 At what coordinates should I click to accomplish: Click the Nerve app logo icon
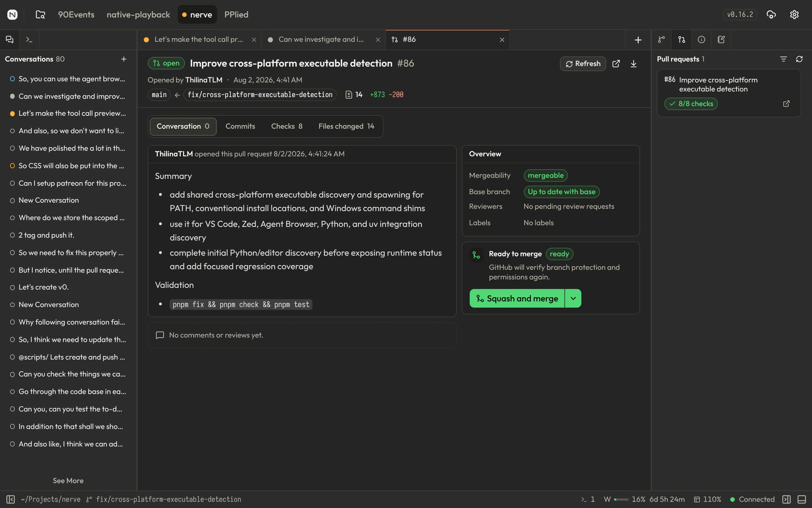(12, 14)
